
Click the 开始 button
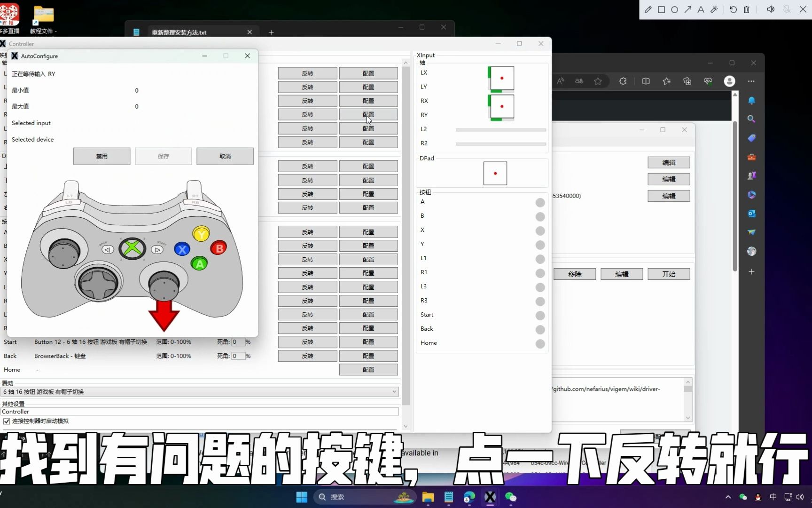[x=669, y=273]
